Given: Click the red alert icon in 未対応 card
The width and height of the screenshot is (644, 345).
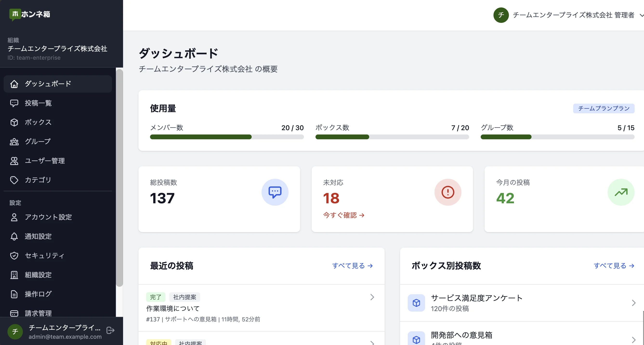Looking at the screenshot, I should click(447, 192).
